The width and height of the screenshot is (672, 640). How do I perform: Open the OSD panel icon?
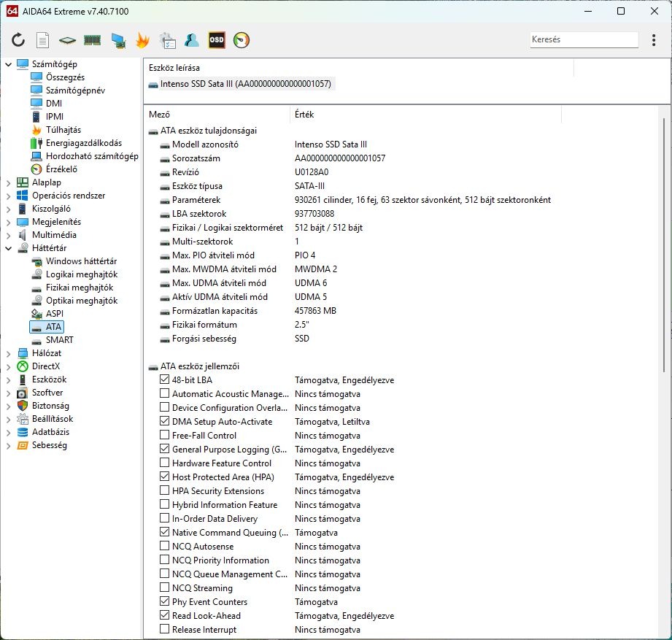(x=217, y=40)
